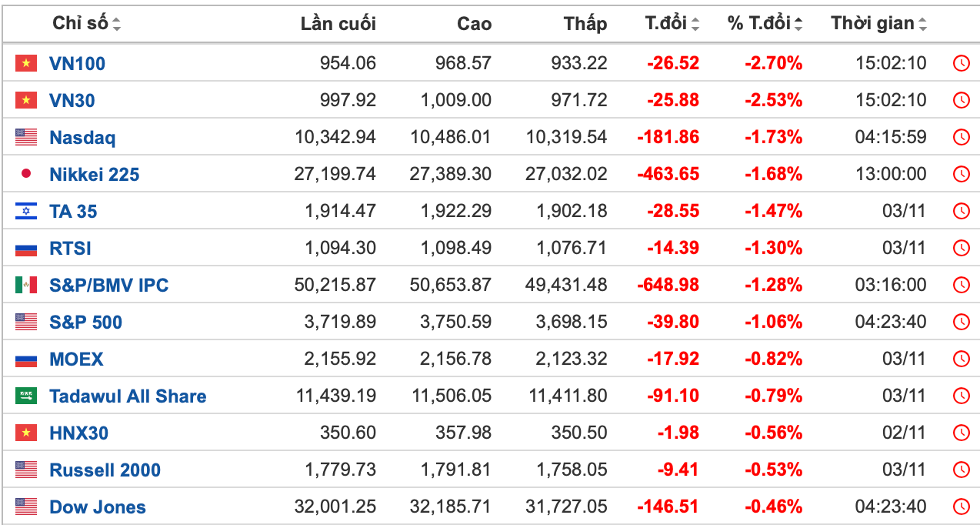Click the clock icon in the VN100 row
The height and width of the screenshot is (525, 980).
[x=961, y=63]
